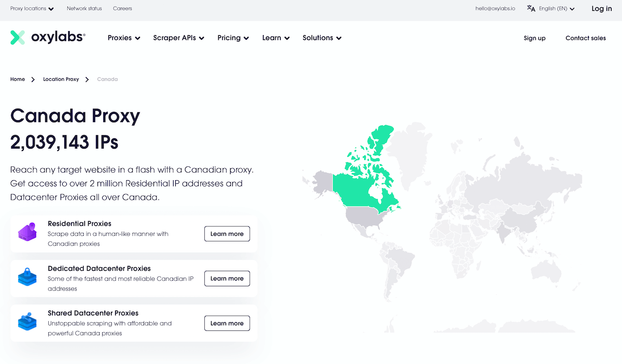Open Contact sales
Viewport: 622px width, 364px height.
coord(586,38)
